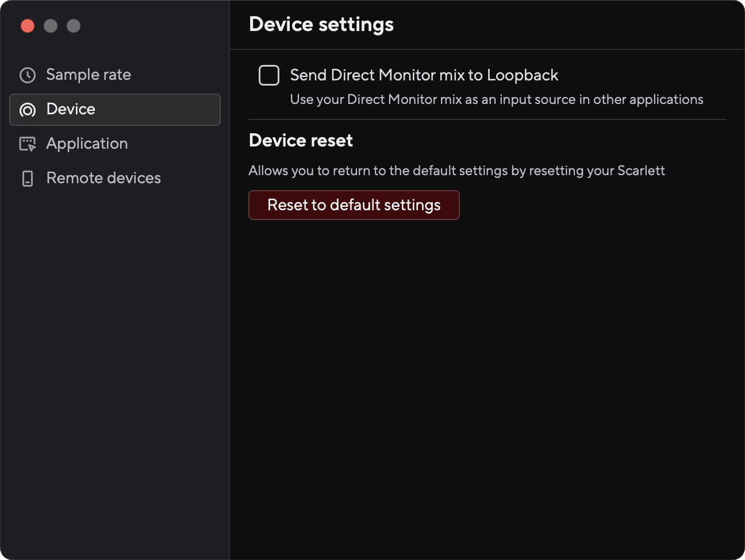Click the divider line above Device reset
Viewport: 745px width, 560px height.
click(x=487, y=119)
